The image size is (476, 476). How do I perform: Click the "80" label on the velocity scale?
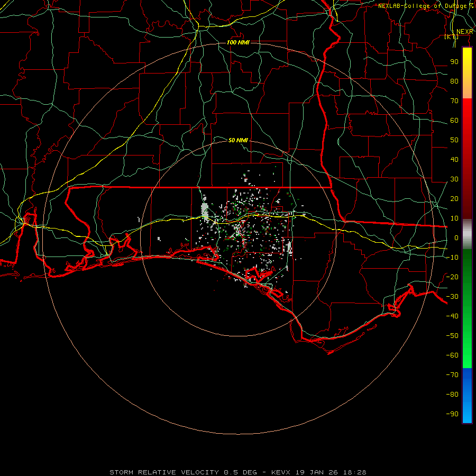(454, 81)
